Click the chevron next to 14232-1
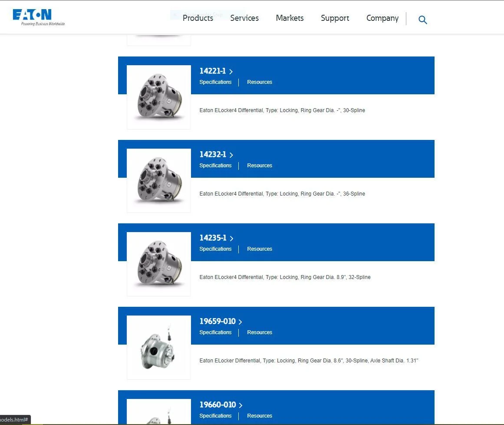 click(231, 155)
